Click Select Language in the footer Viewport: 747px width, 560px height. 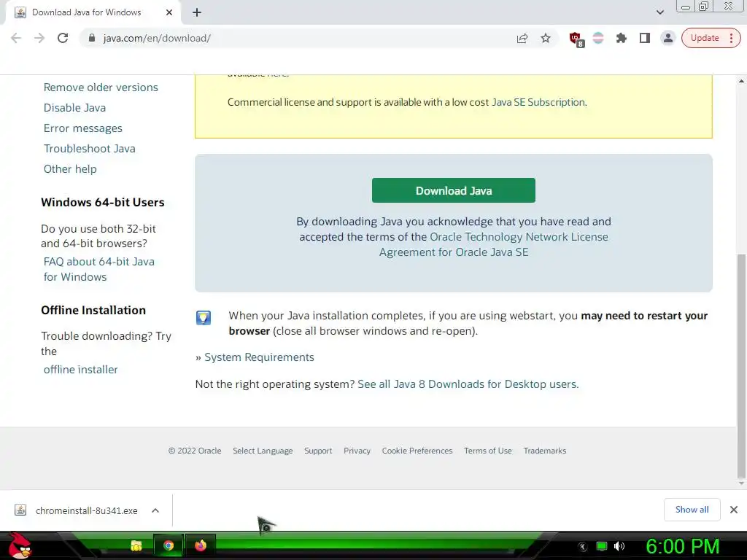click(x=263, y=451)
